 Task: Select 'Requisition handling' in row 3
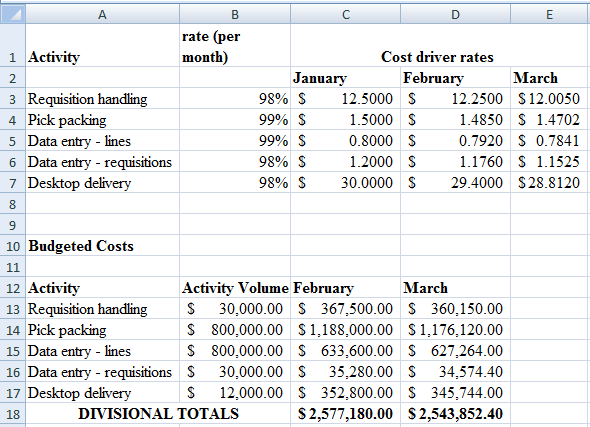point(102,99)
